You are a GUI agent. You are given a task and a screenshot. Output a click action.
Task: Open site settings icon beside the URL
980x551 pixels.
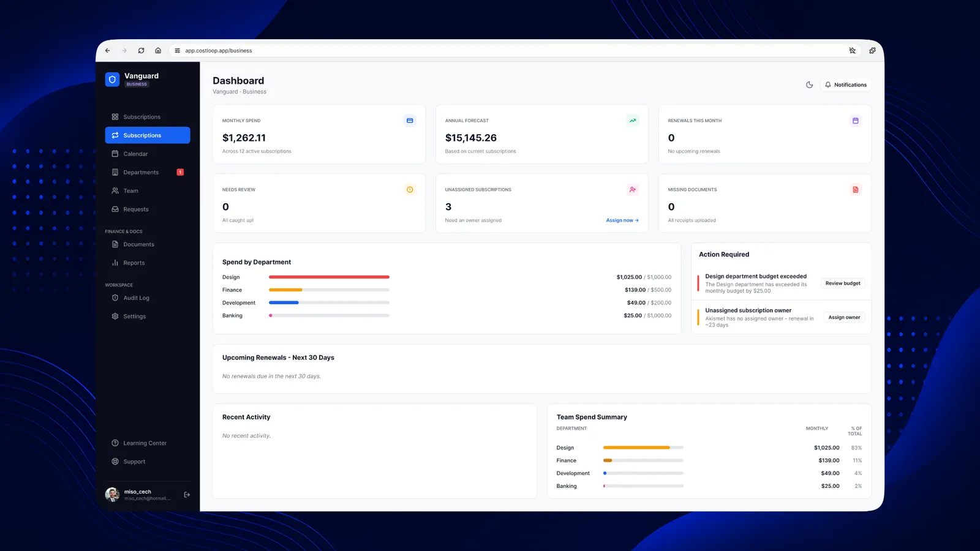(178, 51)
